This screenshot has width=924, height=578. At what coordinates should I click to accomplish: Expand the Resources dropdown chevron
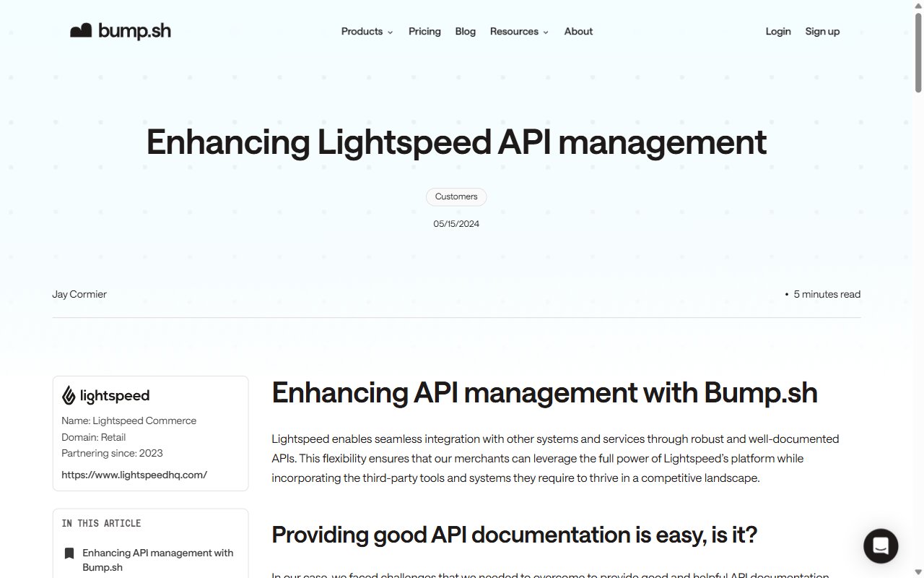coord(546,33)
